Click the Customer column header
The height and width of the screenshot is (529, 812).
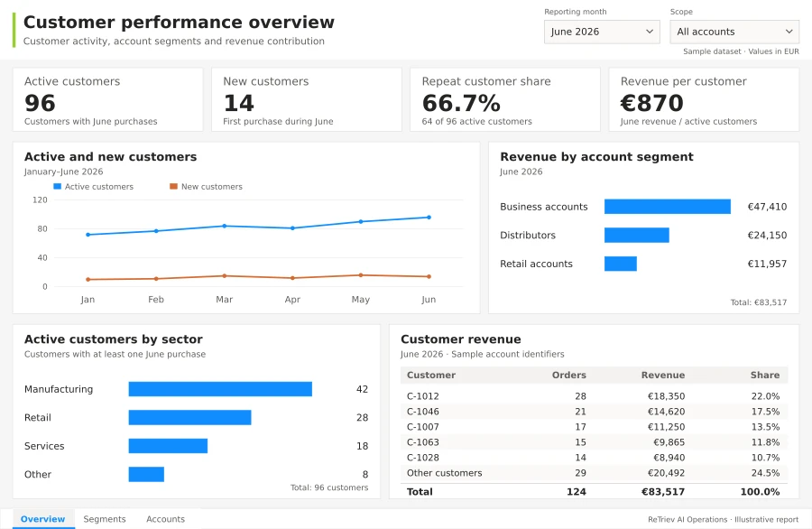tap(431, 375)
